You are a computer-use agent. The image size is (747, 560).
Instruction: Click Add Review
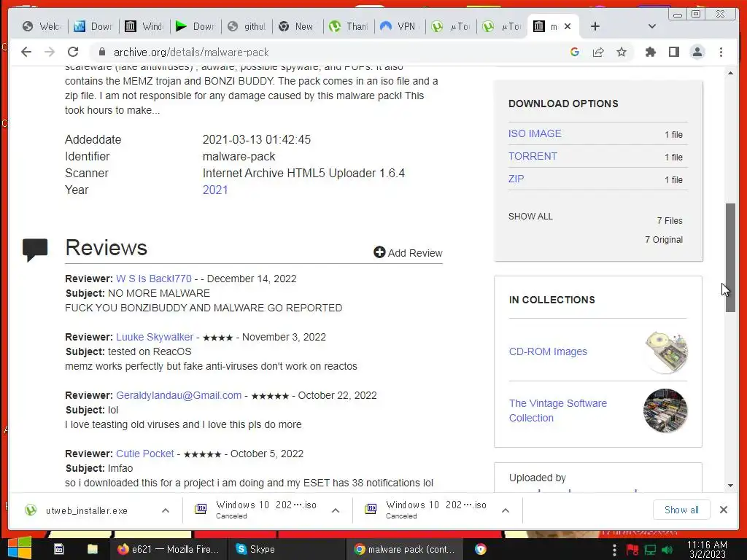point(409,253)
